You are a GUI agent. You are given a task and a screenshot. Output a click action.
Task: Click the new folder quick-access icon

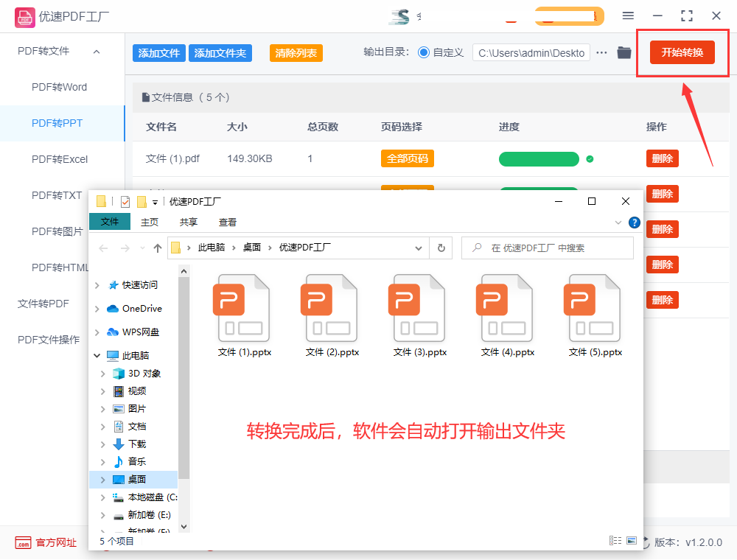(x=142, y=202)
